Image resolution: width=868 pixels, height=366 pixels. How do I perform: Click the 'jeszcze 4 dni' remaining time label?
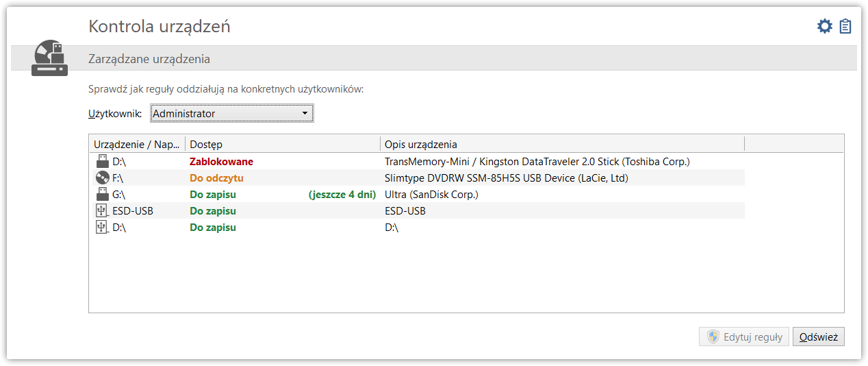(342, 195)
